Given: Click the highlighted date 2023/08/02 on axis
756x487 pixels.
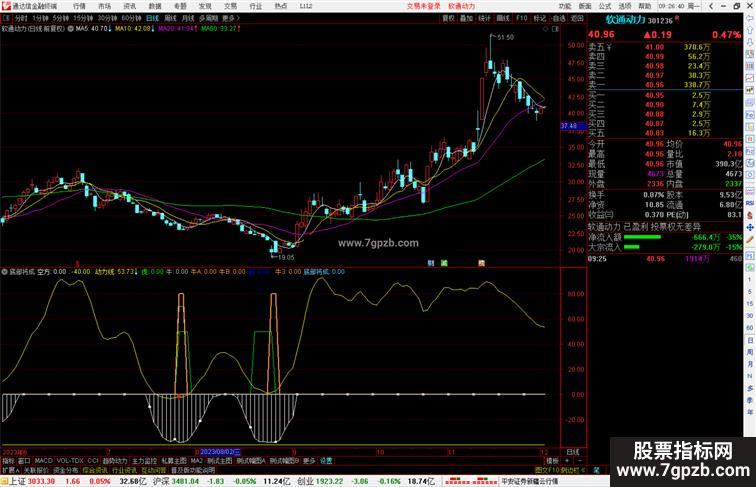Looking at the screenshot, I should [x=219, y=452].
